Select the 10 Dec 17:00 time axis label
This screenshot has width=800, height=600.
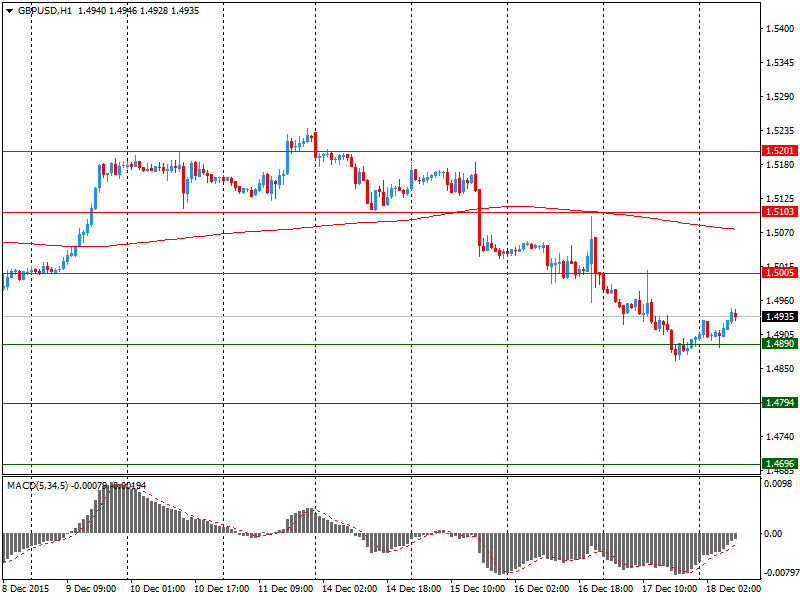(x=222, y=589)
